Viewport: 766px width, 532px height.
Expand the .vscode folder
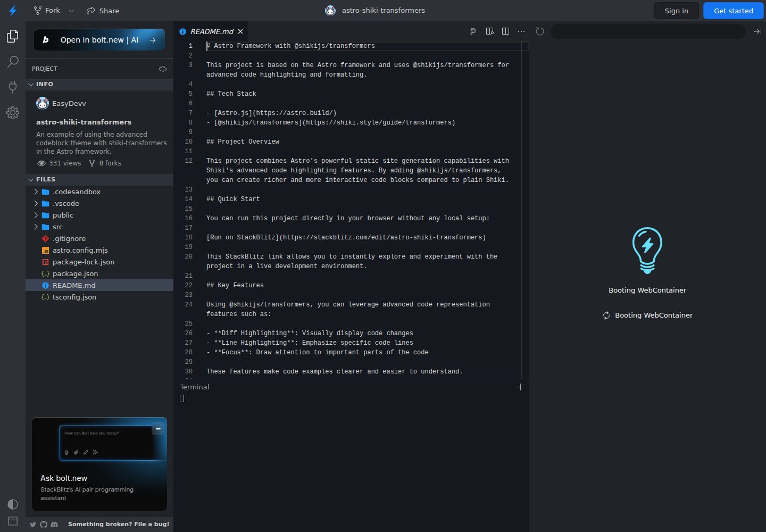pyautogui.click(x=99, y=203)
